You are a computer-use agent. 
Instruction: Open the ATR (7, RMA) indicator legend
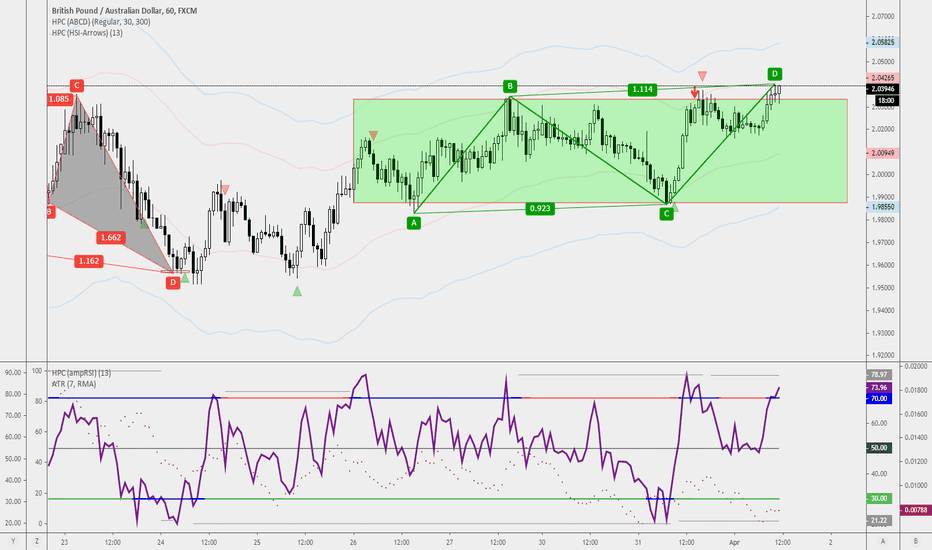[74, 384]
